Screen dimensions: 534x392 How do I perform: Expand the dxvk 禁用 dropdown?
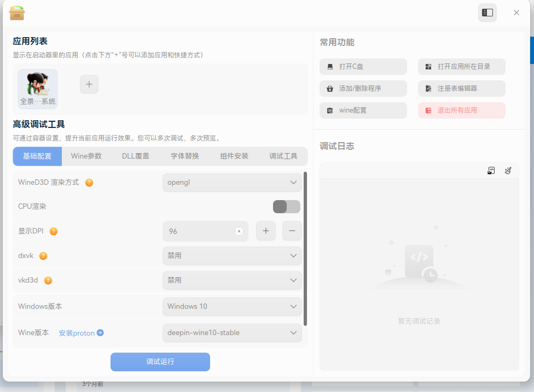click(232, 255)
